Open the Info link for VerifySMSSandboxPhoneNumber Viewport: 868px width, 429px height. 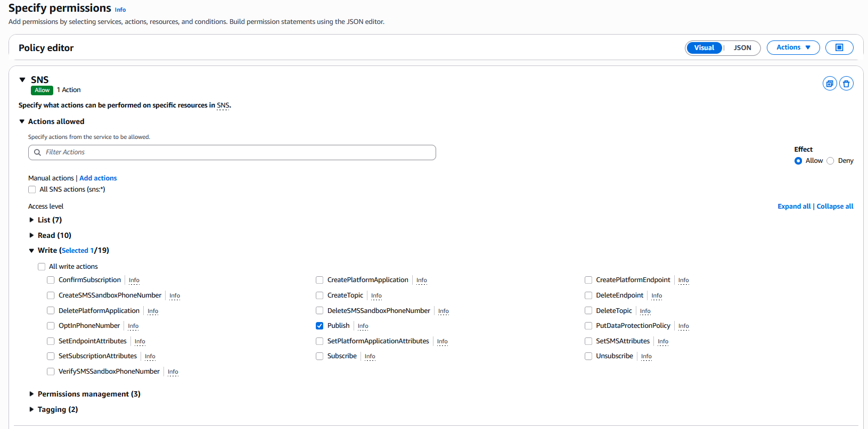173,372
